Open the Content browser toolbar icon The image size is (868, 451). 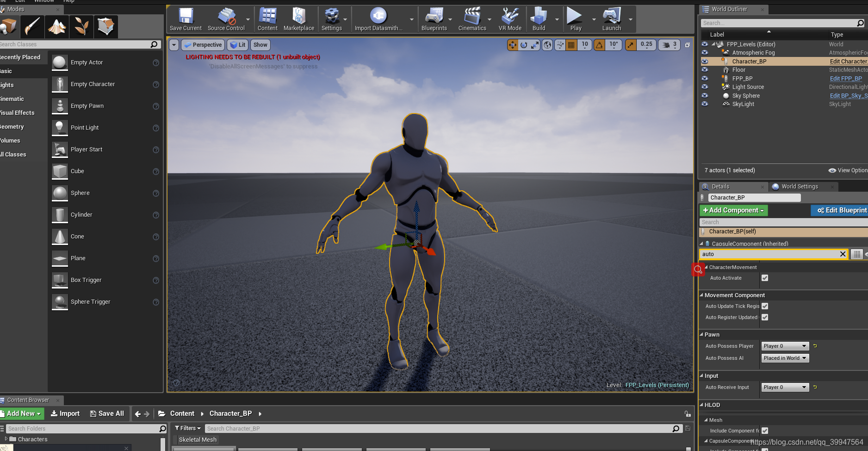click(267, 19)
